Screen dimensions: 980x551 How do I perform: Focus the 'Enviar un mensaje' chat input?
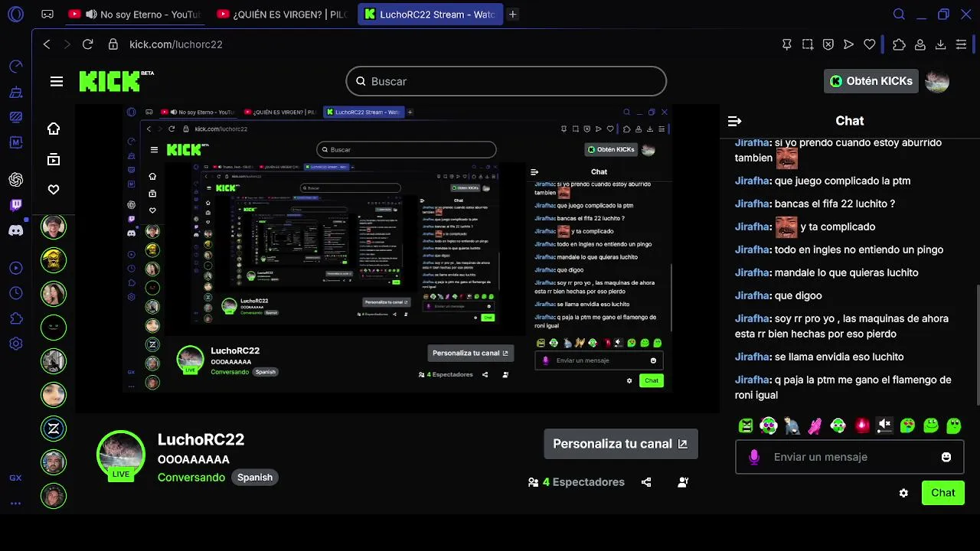[x=849, y=457]
